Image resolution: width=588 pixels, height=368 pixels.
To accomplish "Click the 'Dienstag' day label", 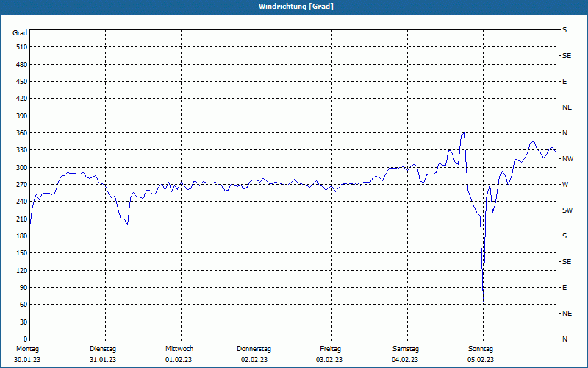I will (x=103, y=349).
